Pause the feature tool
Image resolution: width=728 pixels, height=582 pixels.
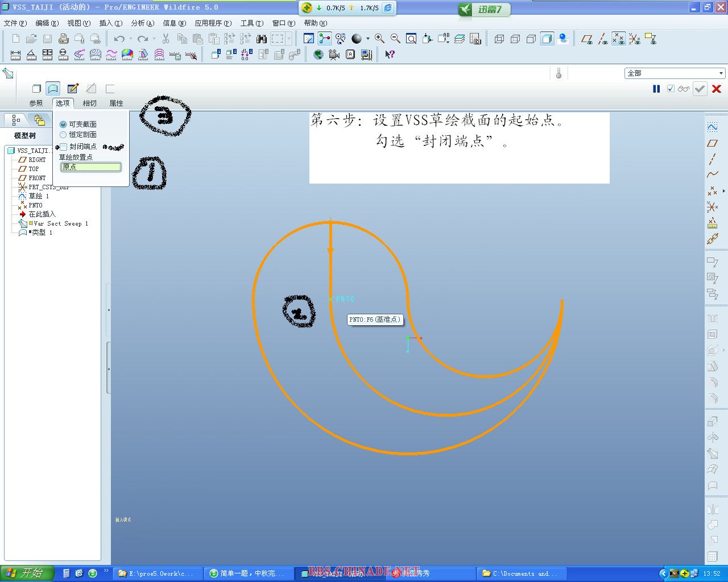tap(656, 89)
